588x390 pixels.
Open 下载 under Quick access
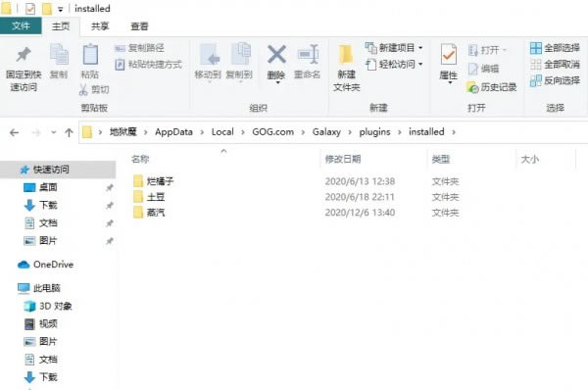[48, 205]
